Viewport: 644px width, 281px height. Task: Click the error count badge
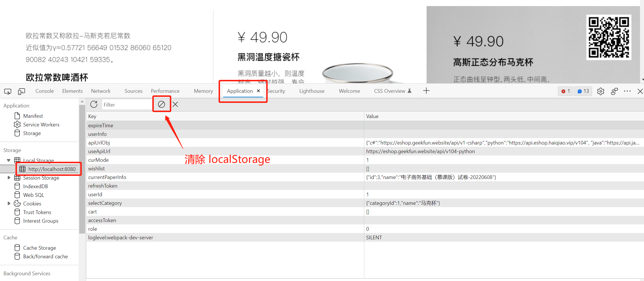click(565, 91)
